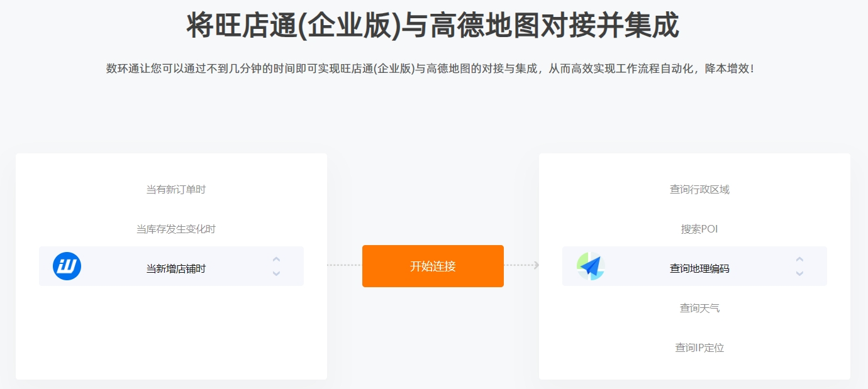
Task: Click arrow head pointing to 高德地图 panel
Action: coord(537,265)
